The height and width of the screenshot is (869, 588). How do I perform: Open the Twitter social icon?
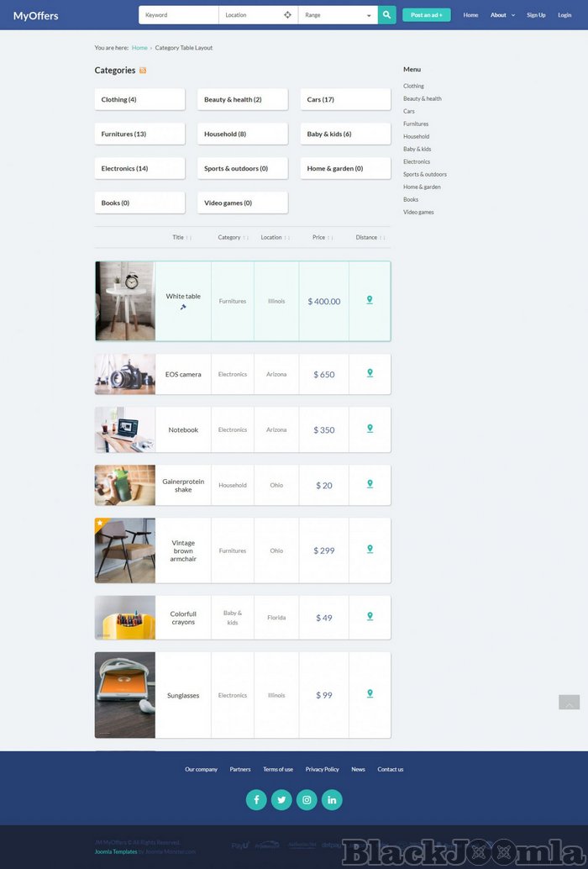point(281,799)
